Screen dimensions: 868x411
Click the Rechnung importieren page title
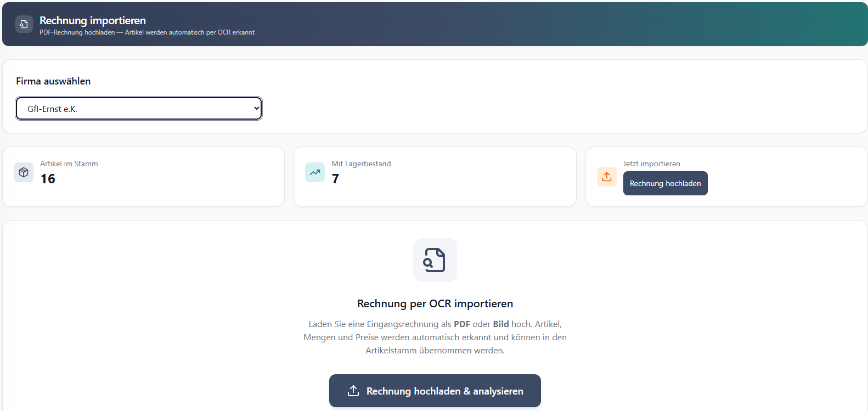(93, 20)
